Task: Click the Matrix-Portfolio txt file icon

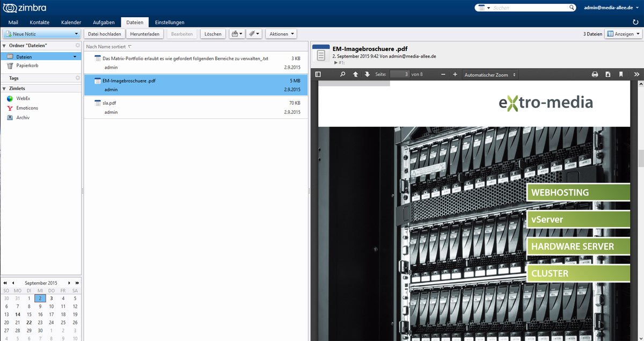Action: [x=98, y=58]
